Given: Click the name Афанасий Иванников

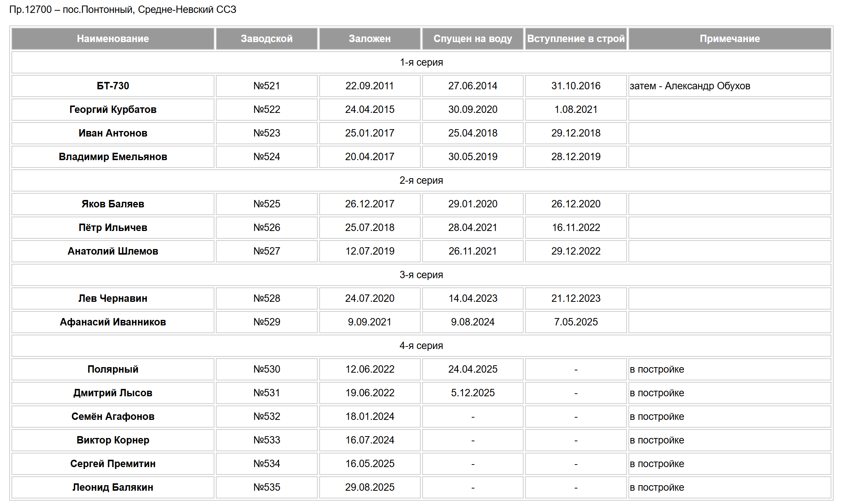Looking at the screenshot, I should (113, 322).
